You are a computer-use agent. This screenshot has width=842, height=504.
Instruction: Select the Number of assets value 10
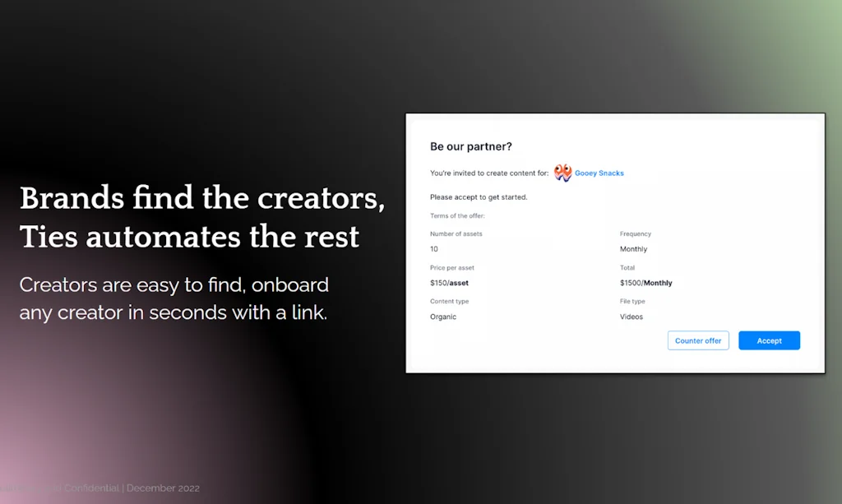(x=434, y=248)
